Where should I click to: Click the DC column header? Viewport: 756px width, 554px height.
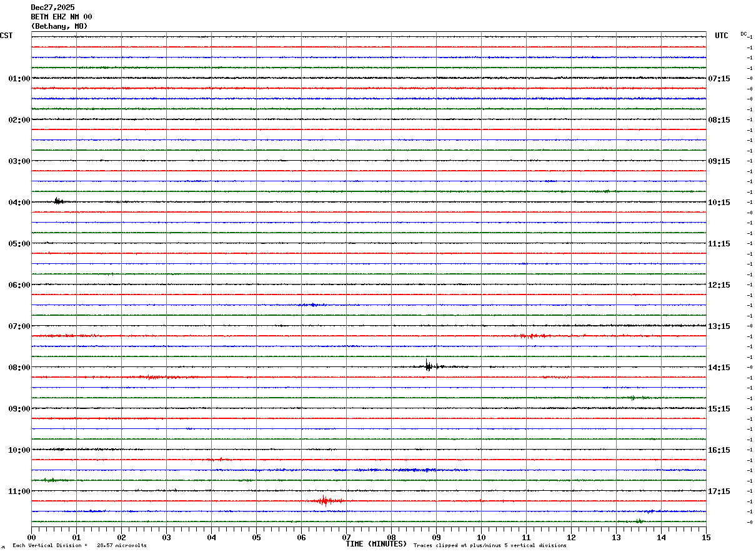click(744, 34)
